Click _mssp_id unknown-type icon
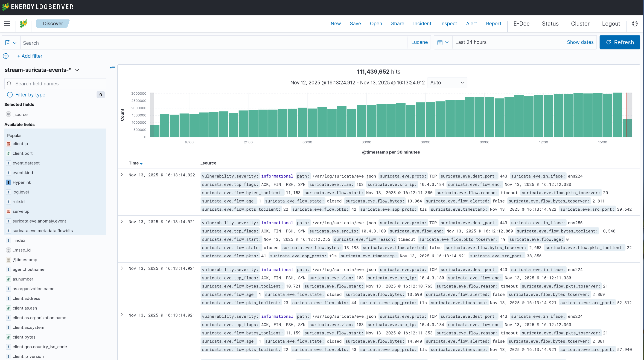644x360 pixels. click(x=9, y=250)
